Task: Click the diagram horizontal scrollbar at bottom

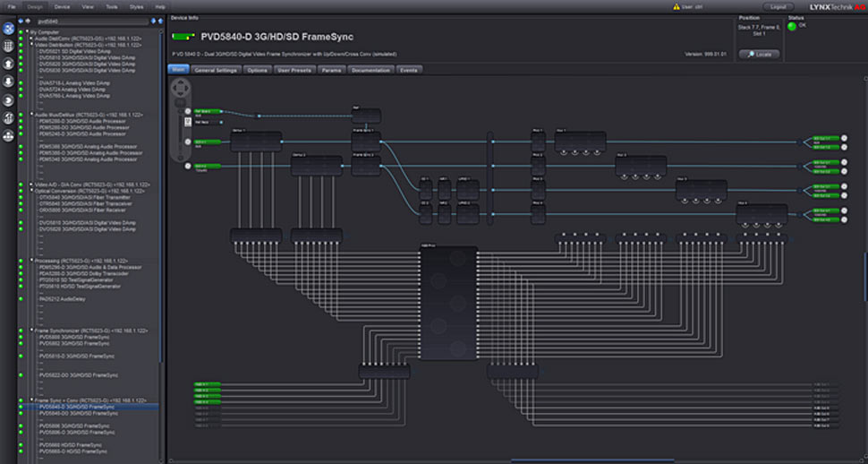Action: point(592,460)
